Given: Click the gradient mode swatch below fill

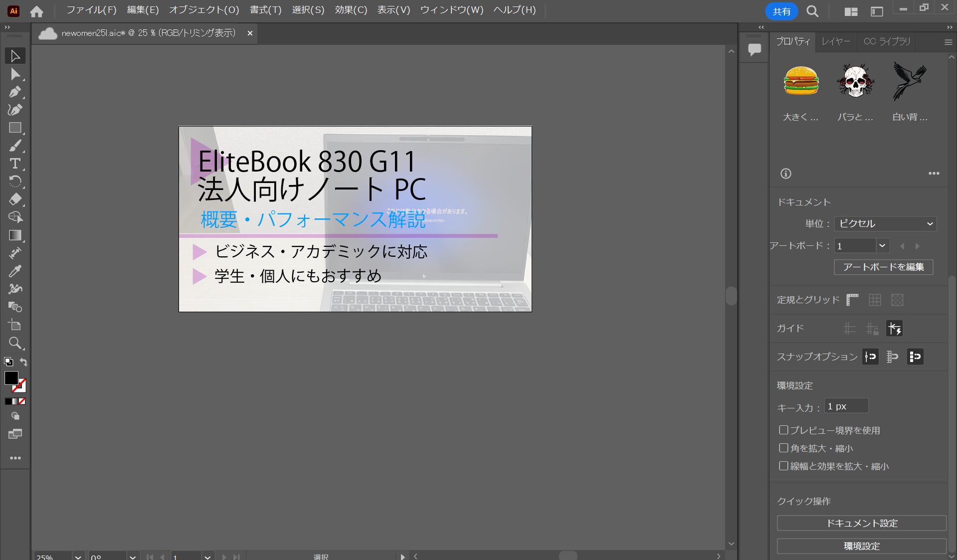Looking at the screenshot, I should [x=15, y=401].
